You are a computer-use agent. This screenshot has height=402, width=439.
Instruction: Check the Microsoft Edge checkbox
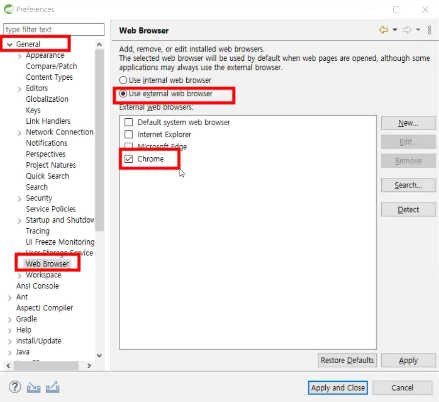[x=128, y=146]
